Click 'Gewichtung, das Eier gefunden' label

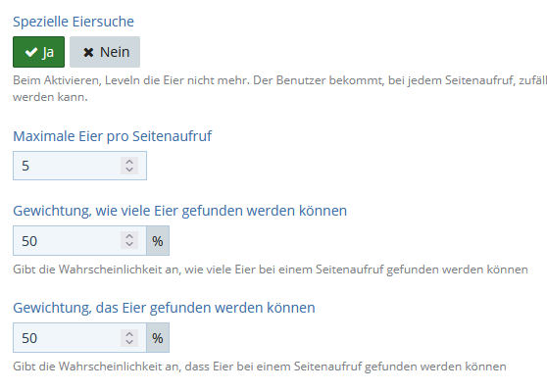(164, 308)
